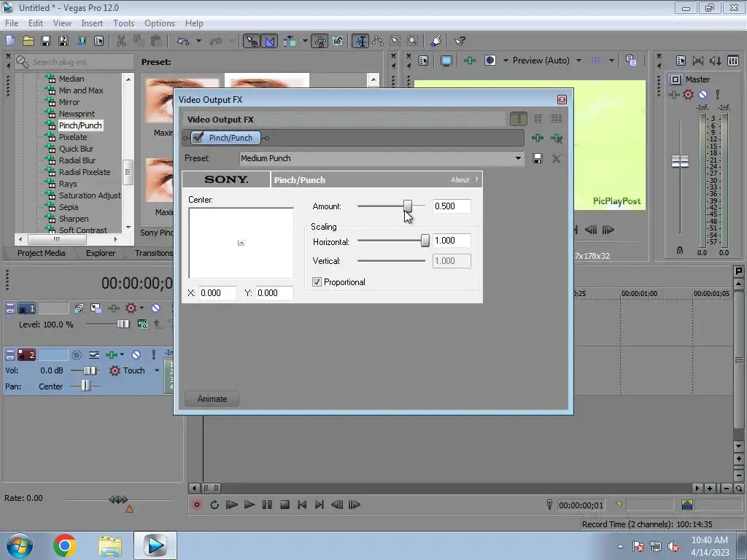The height and width of the screenshot is (560, 747).
Task: Click the Undo arrow toolbar icon
Action: click(183, 41)
